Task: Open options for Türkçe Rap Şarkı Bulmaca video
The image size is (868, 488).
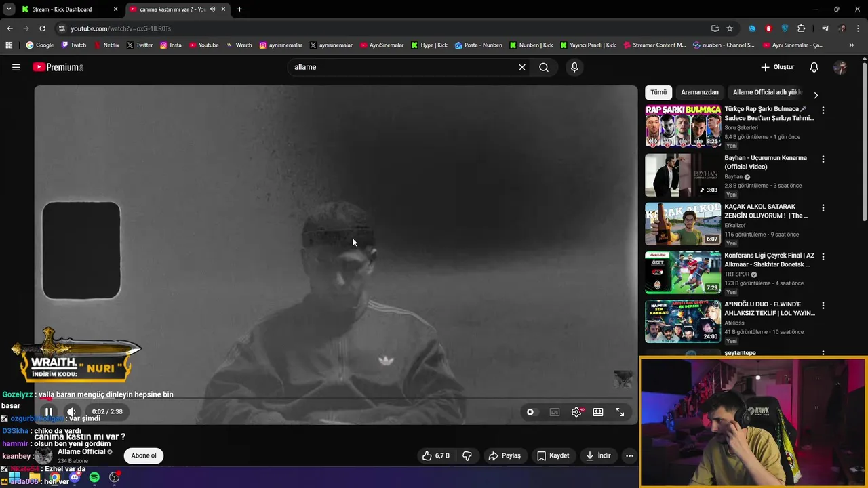Action: coord(823,110)
